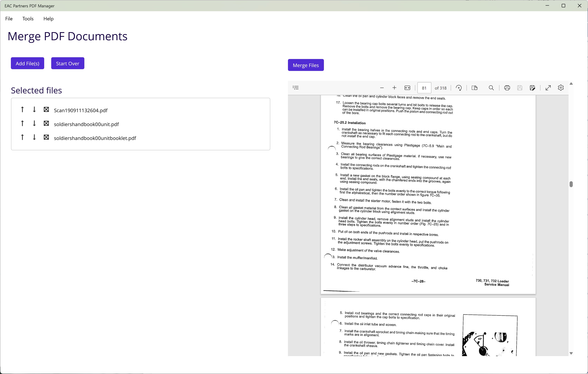
Task: Click the Merge Files button
Action: [x=306, y=65]
